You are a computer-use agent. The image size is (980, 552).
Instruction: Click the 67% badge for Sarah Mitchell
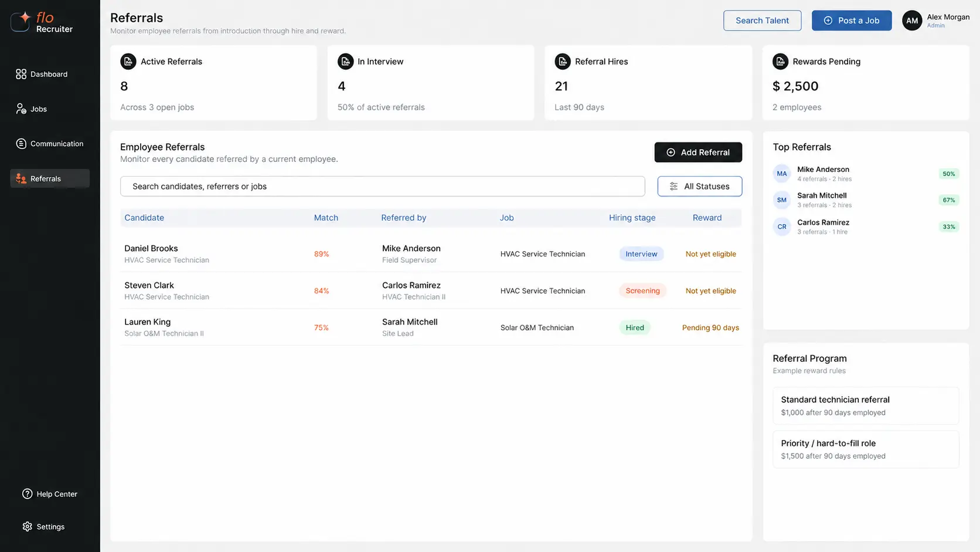pos(948,200)
